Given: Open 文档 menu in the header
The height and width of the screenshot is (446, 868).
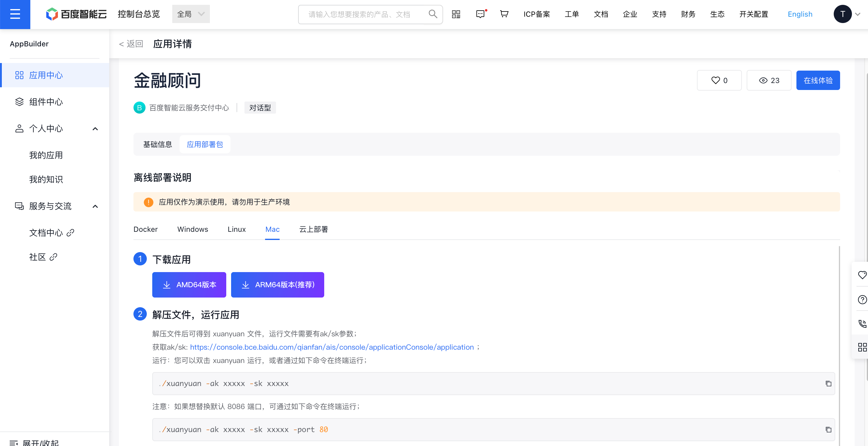Looking at the screenshot, I should (x=601, y=14).
